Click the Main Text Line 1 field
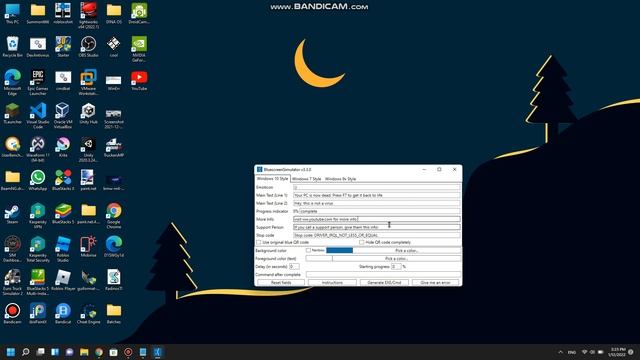 (x=377, y=195)
